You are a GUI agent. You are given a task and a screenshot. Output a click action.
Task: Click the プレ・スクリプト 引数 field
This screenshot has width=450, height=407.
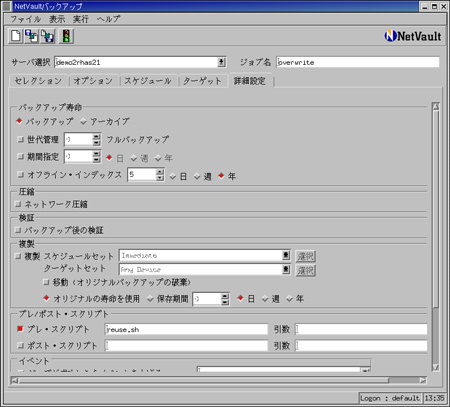tap(361, 329)
